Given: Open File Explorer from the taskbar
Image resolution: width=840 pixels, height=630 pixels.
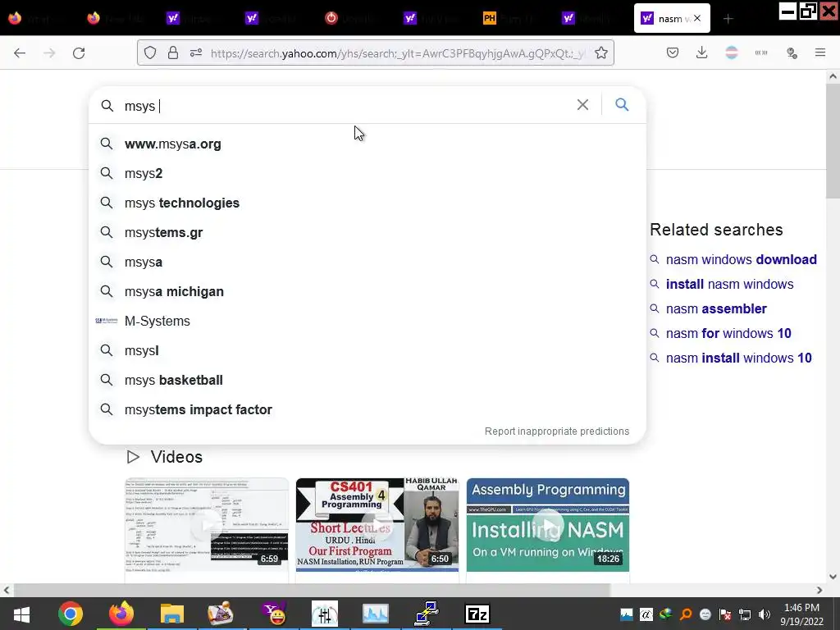Looking at the screenshot, I should click(x=172, y=614).
